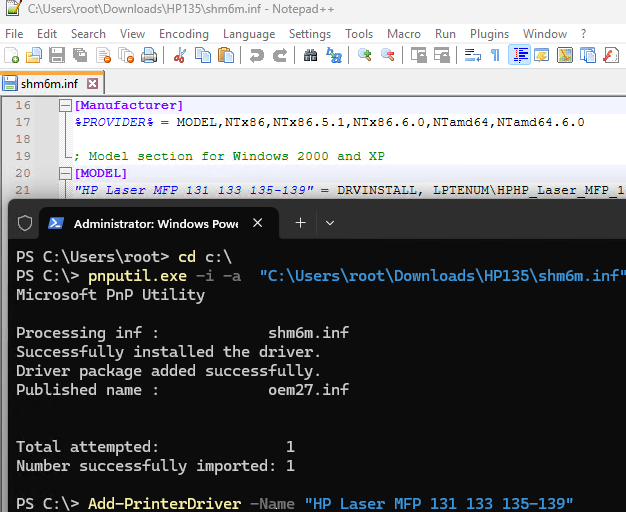Click the New file toolbar icon
Screen dimensions: 626x512
pos(12,56)
